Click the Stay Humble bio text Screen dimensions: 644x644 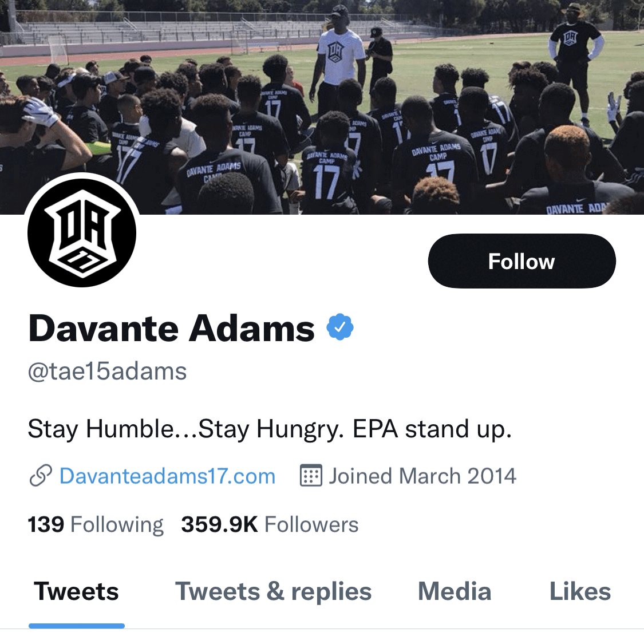(x=270, y=429)
